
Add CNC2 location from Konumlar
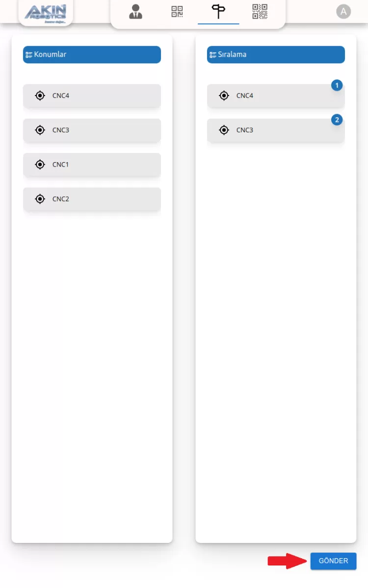pos(92,199)
